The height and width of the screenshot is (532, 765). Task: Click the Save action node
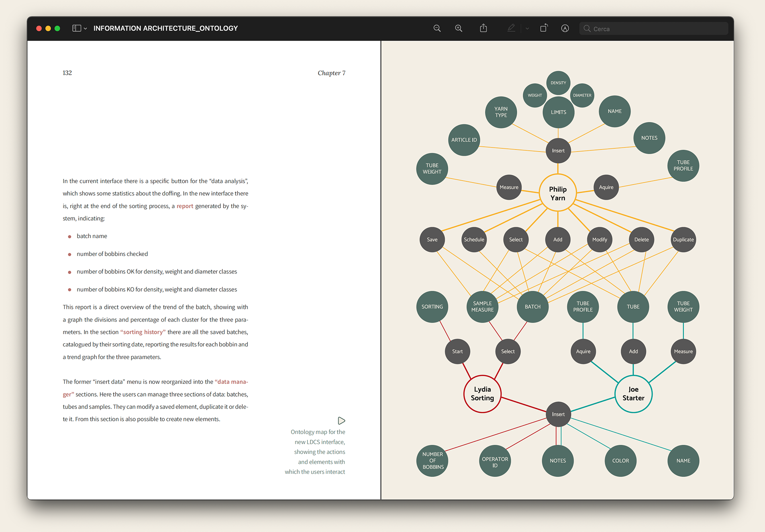[x=432, y=239]
